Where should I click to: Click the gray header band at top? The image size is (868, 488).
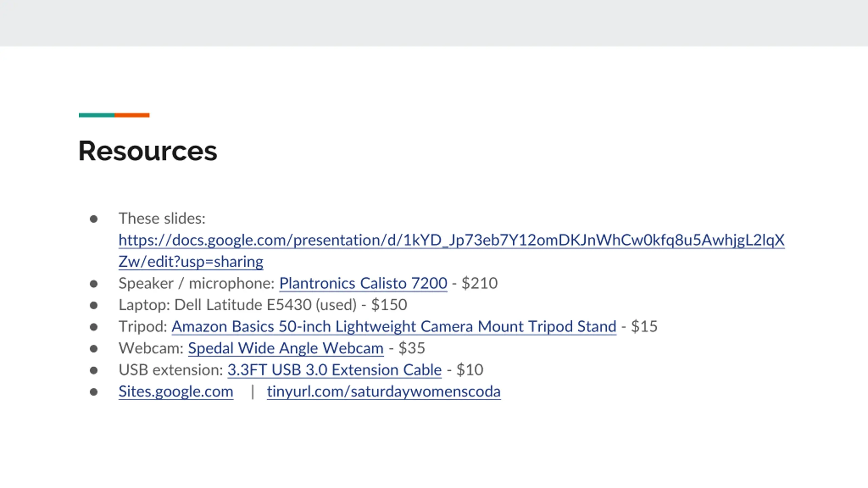pyautogui.click(x=434, y=23)
